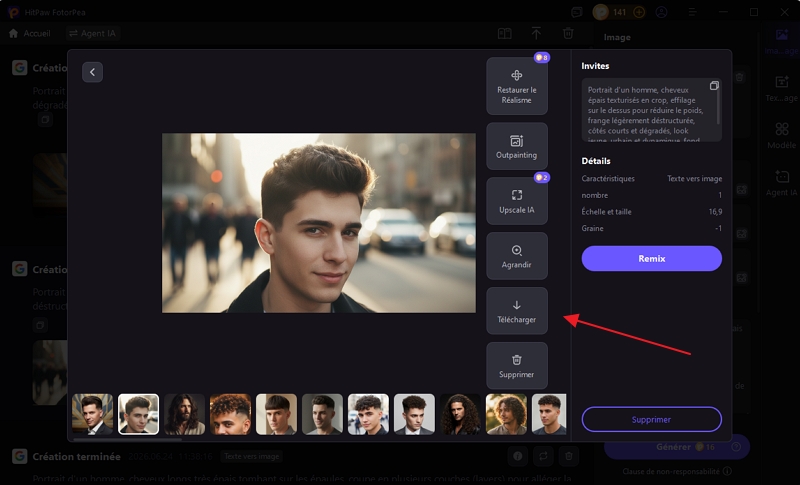The width and height of the screenshot is (800, 485).
Task: Click the purple Remix button
Action: [652, 259]
